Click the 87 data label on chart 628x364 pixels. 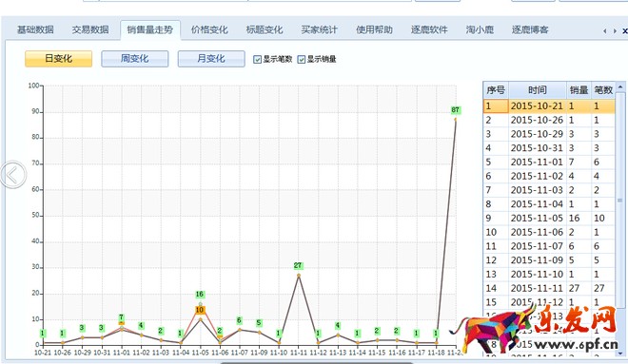point(456,110)
